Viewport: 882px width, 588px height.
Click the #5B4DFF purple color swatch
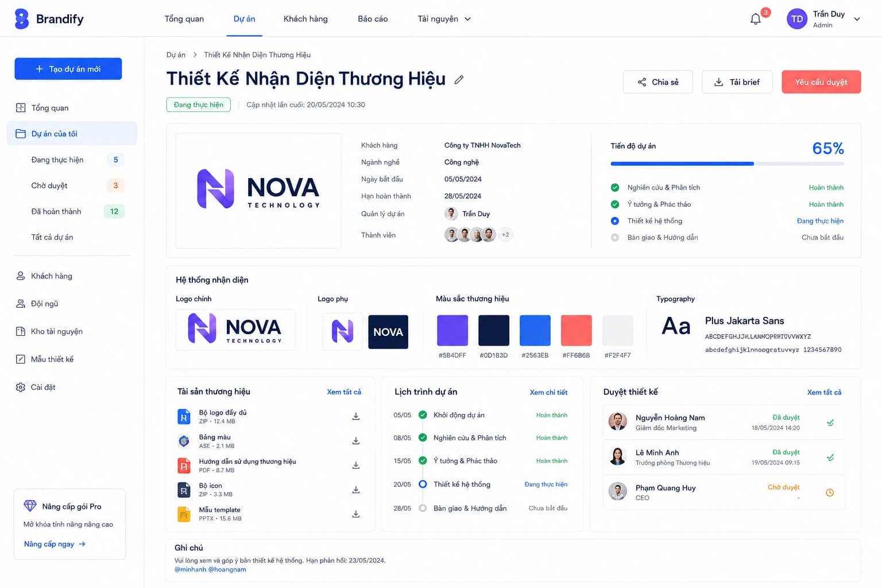452,330
